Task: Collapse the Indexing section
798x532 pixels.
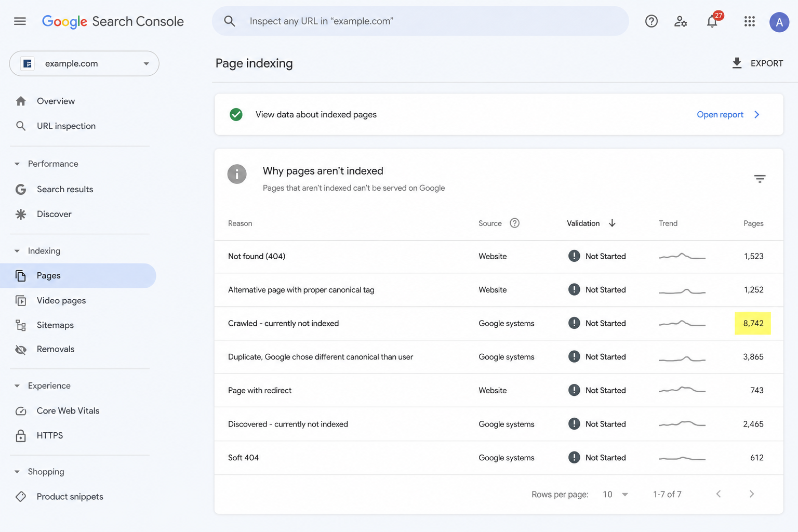Action: tap(17, 251)
